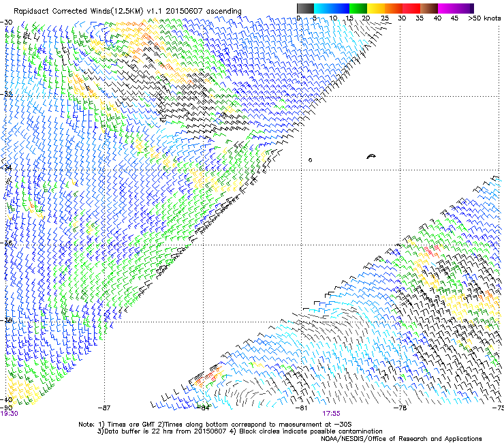Click the legend label '10'
Viewport: 504px width, 443px height.
coord(333,18)
